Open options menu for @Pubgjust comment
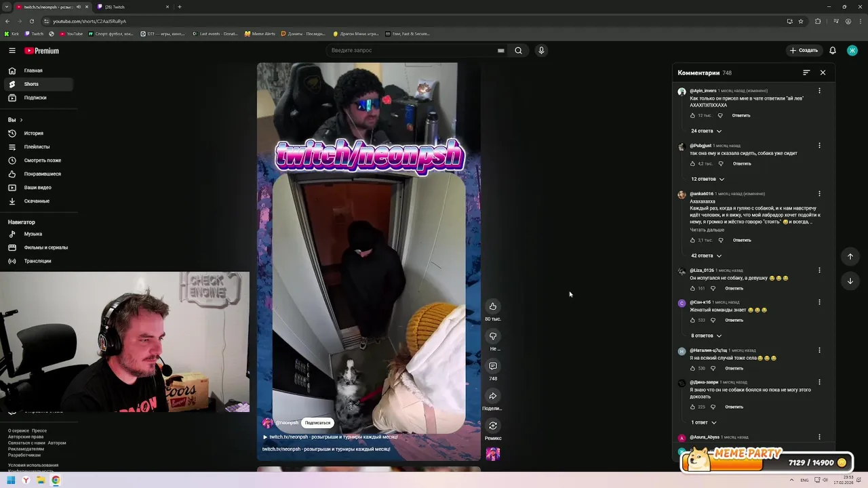The width and height of the screenshot is (868, 488). (819, 146)
